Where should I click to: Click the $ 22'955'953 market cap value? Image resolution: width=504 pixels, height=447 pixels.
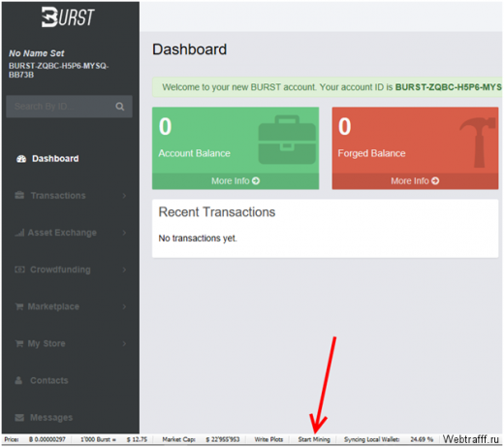tap(223, 439)
